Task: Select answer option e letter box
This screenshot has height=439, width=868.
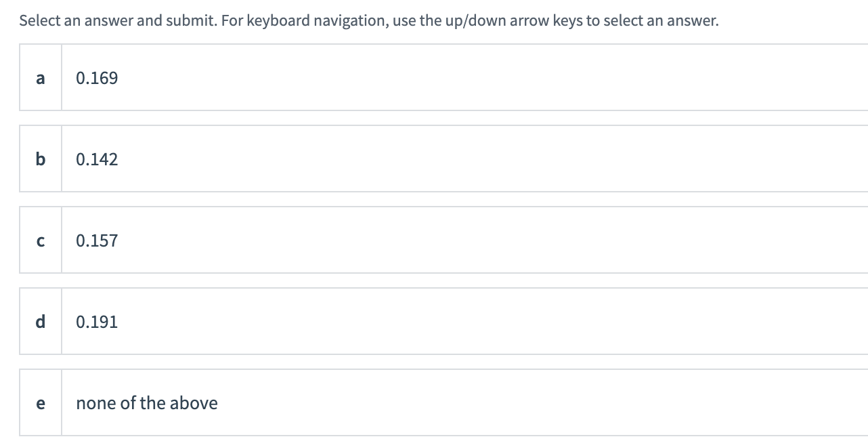Action: click(x=41, y=403)
